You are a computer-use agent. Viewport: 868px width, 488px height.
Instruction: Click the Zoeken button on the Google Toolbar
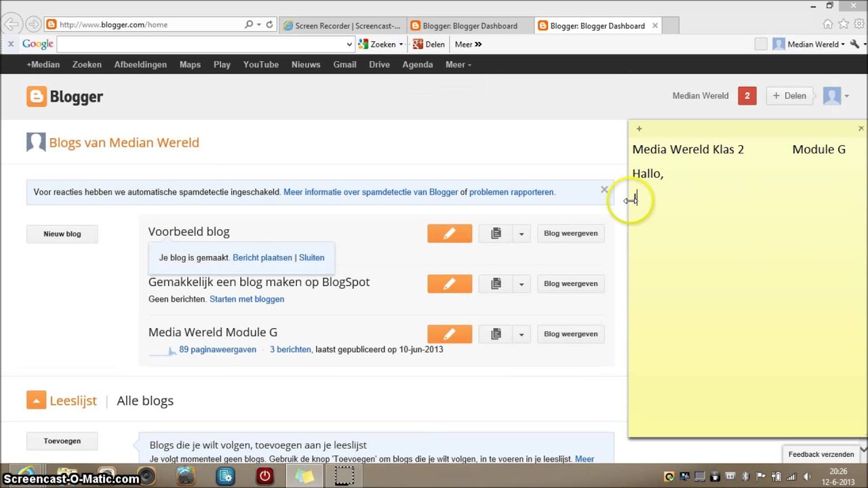(377, 44)
